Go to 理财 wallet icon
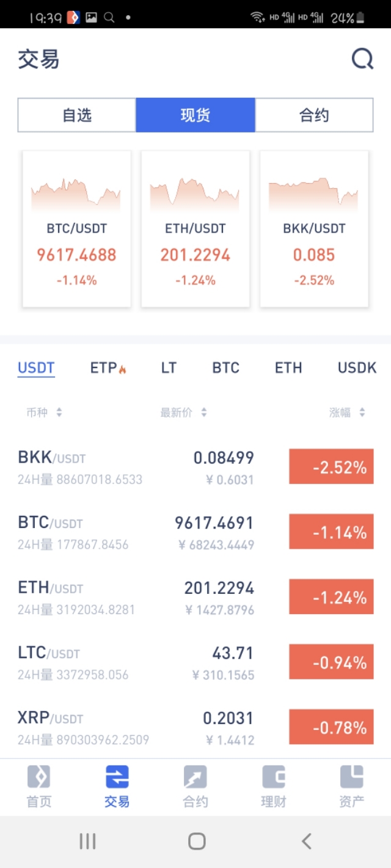The image size is (391, 868). click(273, 778)
